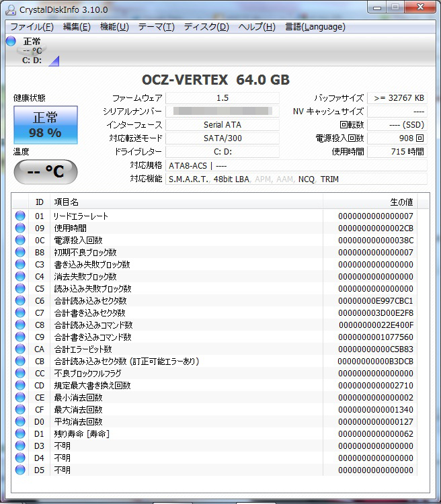
Task: Click status icon of C4 消去失敗ブロック数 row
Action: (x=20, y=276)
